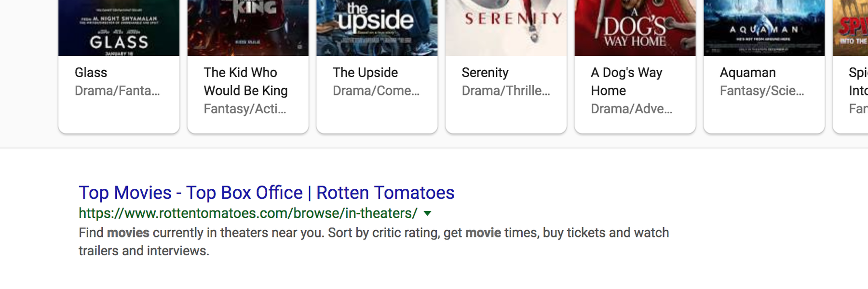Click the Drama/Fanta... genre under Glass
The image size is (868, 289).
click(117, 91)
